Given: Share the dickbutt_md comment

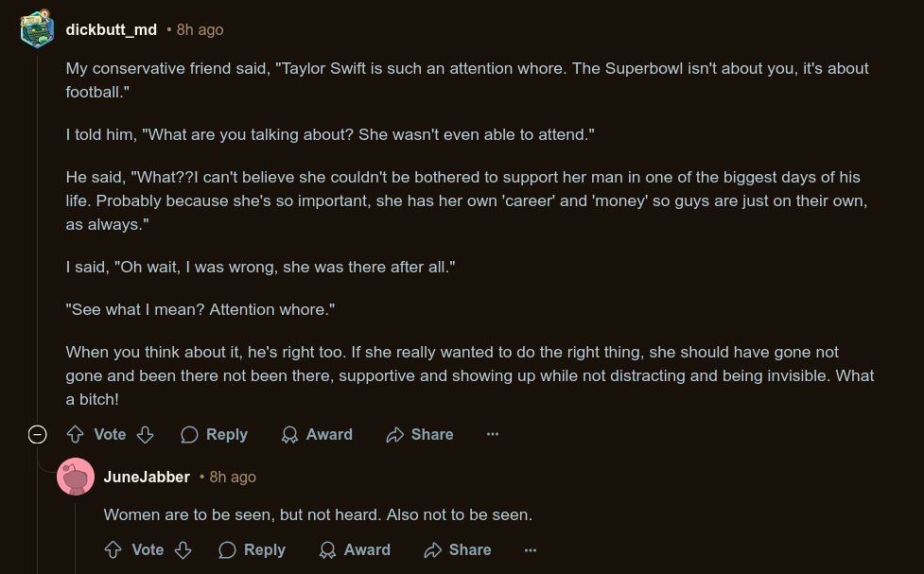Looking at the screenshot, I should coord(420,435).
